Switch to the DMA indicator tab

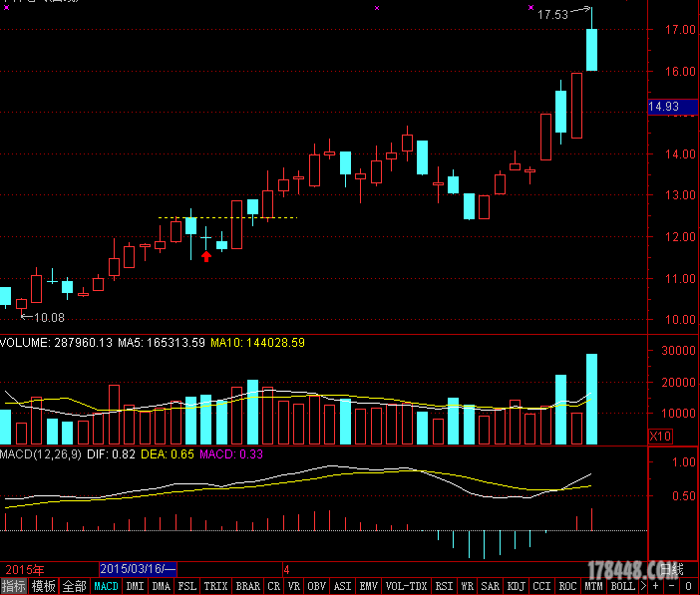click(162, 586)
